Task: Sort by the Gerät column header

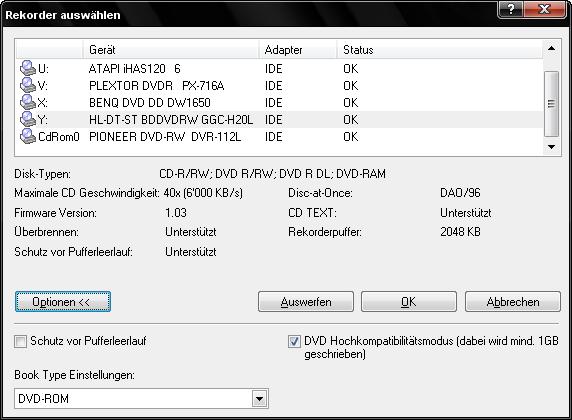Action: tap(171, 50)
